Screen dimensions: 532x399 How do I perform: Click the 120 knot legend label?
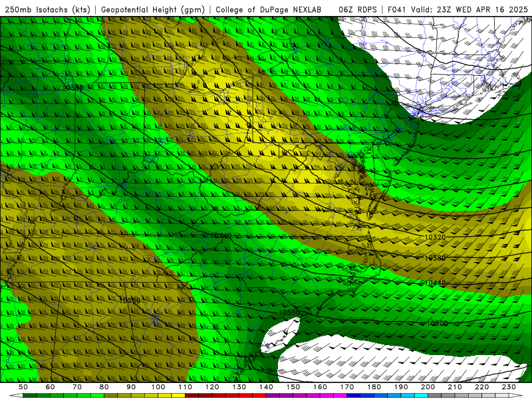point(212,387)
